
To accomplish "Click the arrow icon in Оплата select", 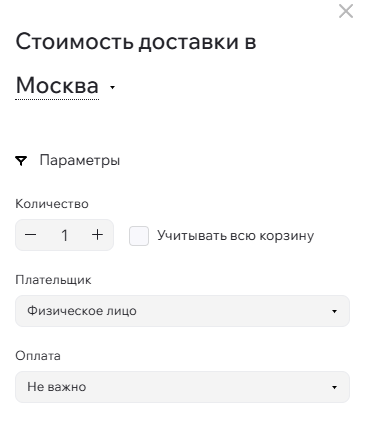I will (334, 387).
